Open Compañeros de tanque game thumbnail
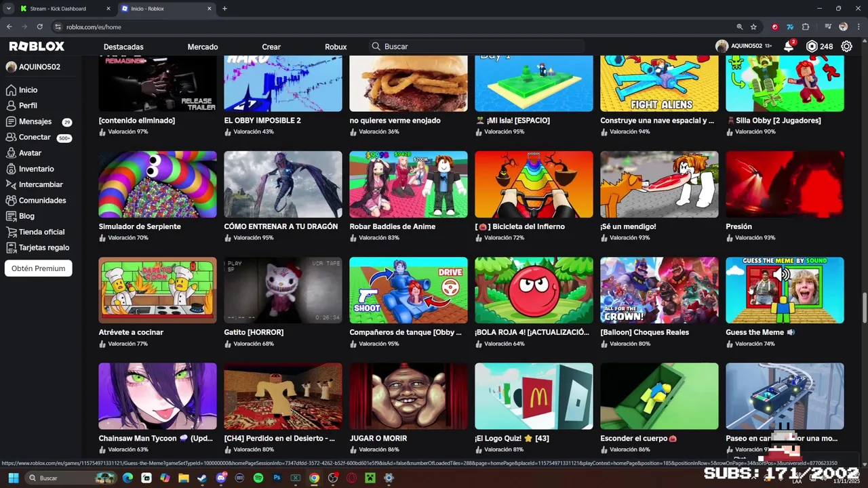This screenshot has width=868, height=488. click(408, 290)
